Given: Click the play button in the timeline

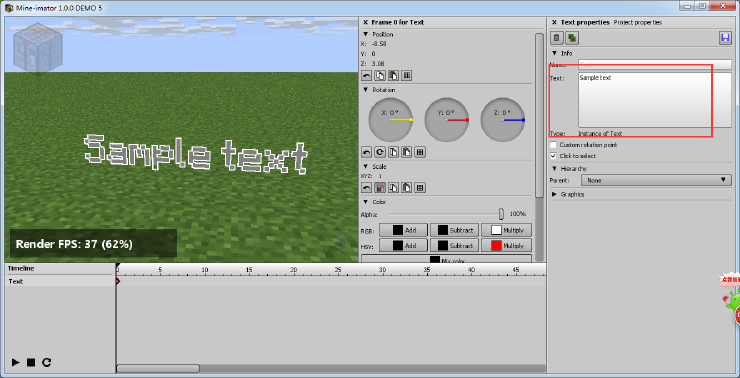Looking at the screenshot, I should point(16,362).
